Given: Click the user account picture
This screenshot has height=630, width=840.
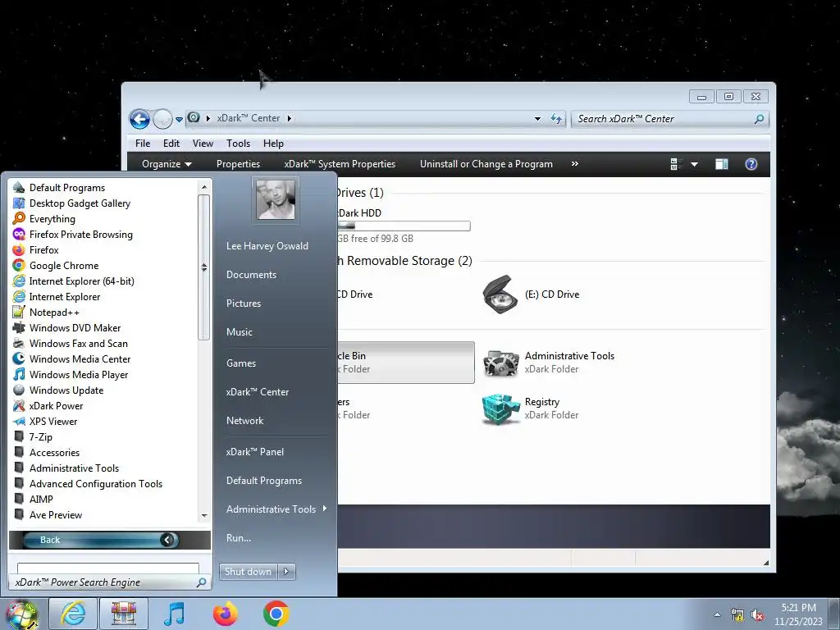Looking at the screenshot, I should [x=276, y=200].
